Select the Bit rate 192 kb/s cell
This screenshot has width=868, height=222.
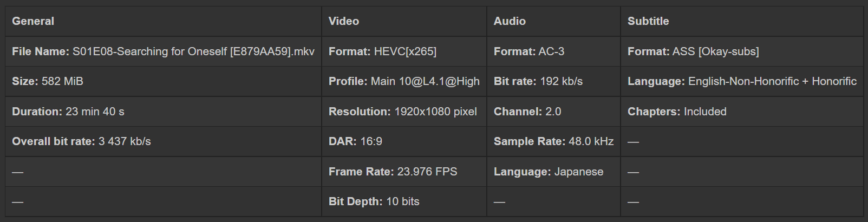538,81
